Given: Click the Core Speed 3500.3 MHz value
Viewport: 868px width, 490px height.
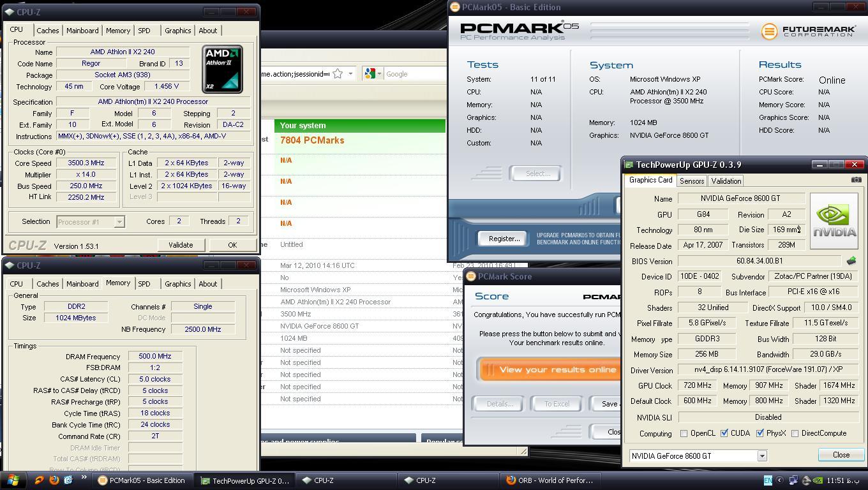Looking at the screenshot, I should point(86,163).
